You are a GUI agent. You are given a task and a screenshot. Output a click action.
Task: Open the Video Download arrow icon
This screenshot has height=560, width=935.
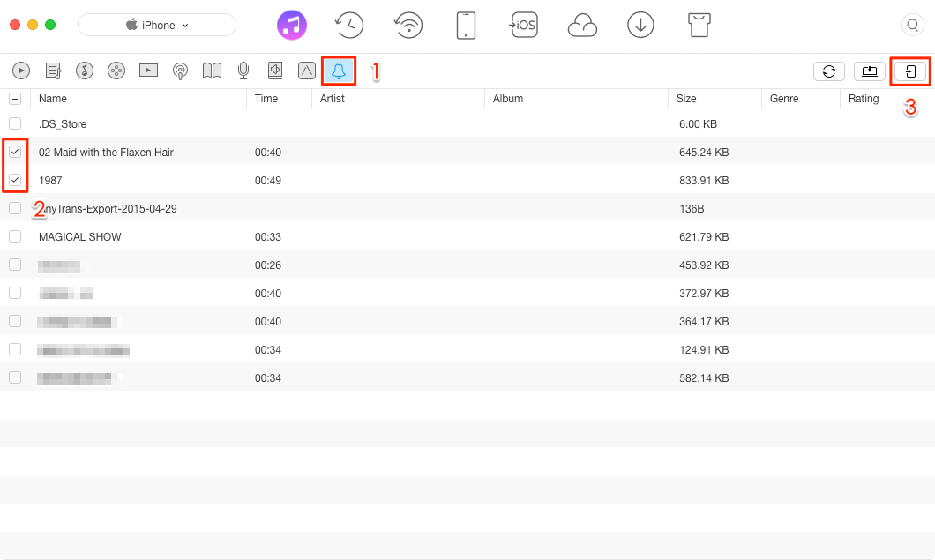(640, 25)
